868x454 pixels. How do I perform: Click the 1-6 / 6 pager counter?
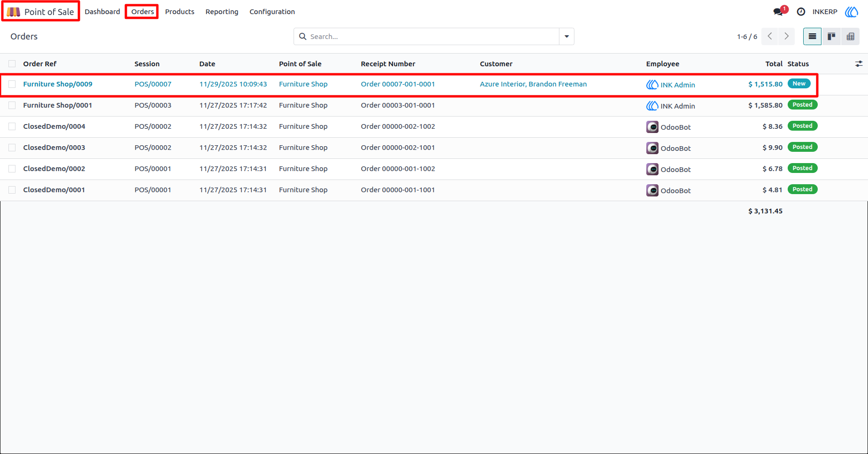pos(747,37)
